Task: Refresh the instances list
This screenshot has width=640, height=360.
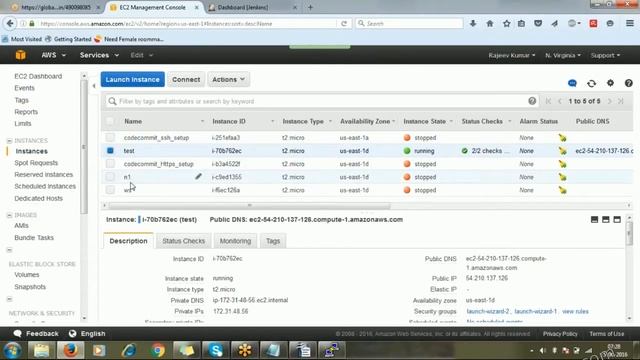Action: coord(591,83)
